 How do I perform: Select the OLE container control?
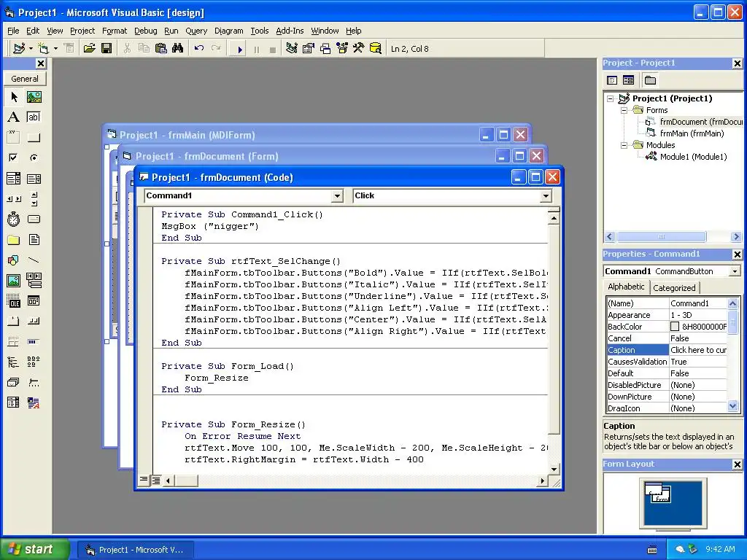(x=14, y=301)
